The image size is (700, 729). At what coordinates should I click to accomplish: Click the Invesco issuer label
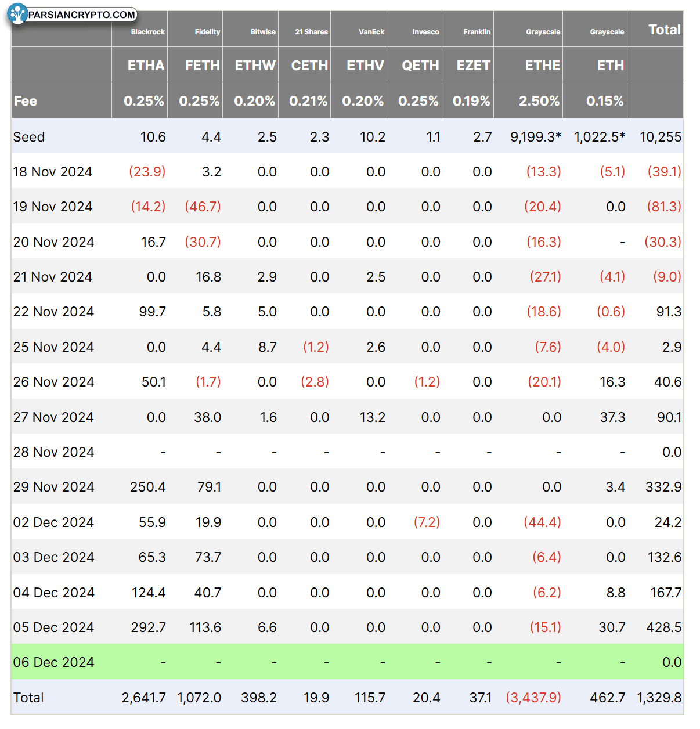[426, 32]
